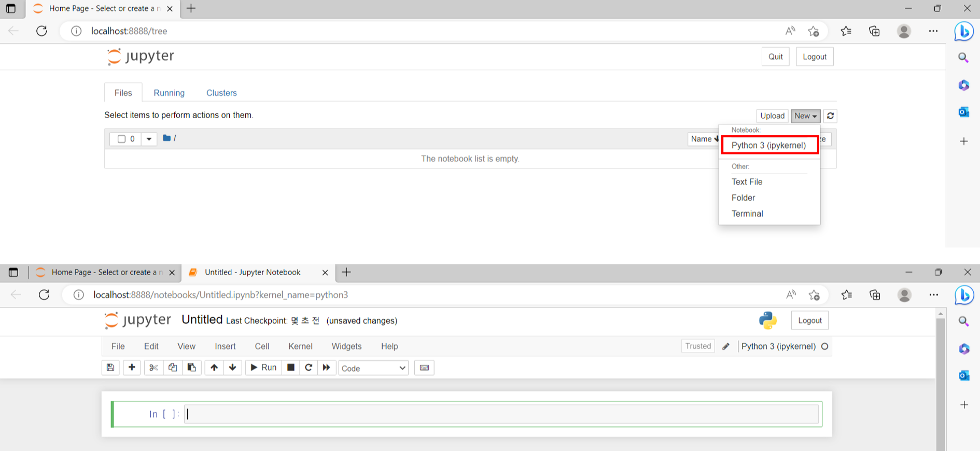
Task: Add this page to favorites in top window
Action: pyautogui.click(x=814, y=31)
